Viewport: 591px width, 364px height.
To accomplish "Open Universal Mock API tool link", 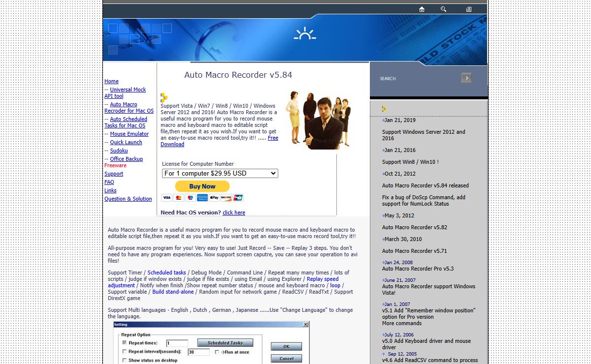I will pos(125,92).
